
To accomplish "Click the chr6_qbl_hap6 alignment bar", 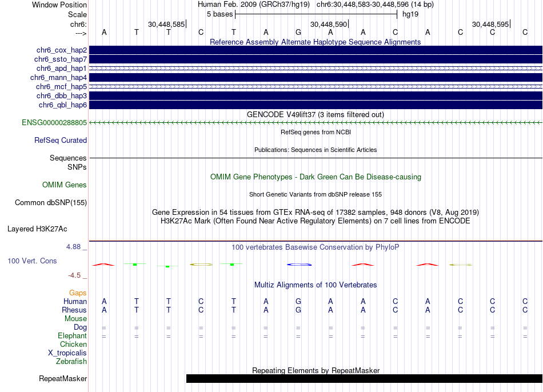I will coord(316,105).
